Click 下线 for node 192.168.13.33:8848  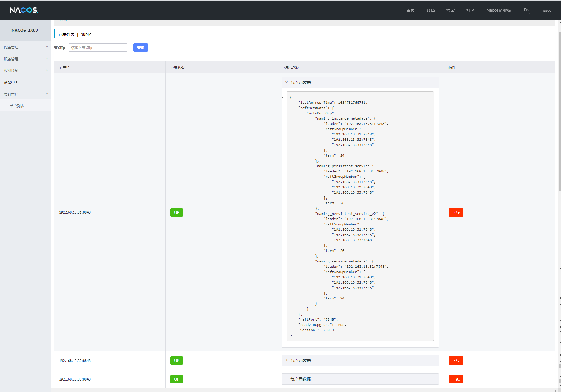pos(456,379)
